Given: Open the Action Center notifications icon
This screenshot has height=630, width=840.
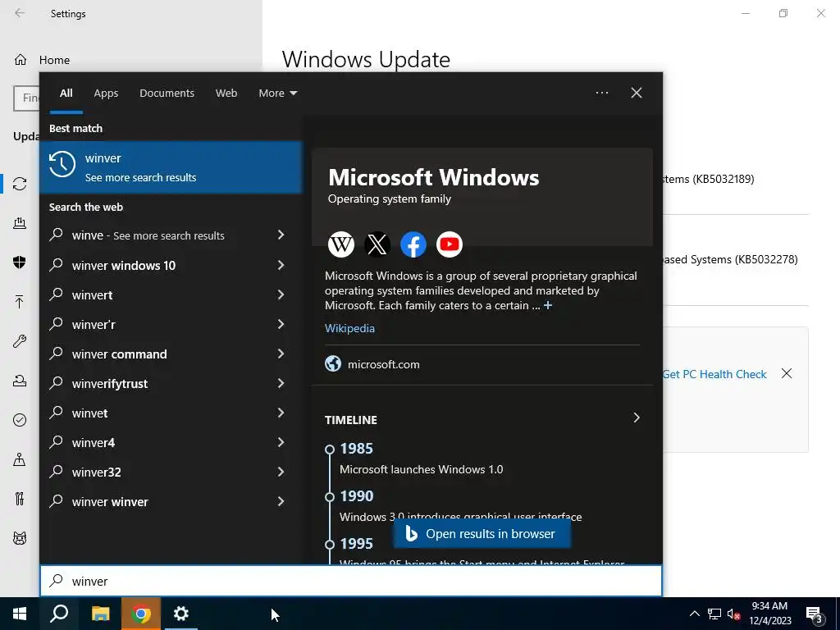Looking at the screenshot, I should pos(814,614).
